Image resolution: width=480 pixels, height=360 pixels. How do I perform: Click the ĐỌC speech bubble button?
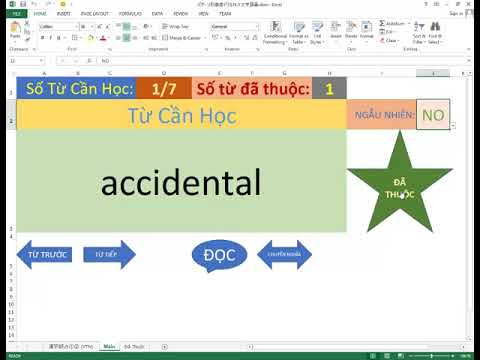pyautogui.click(x=219, y=255)
